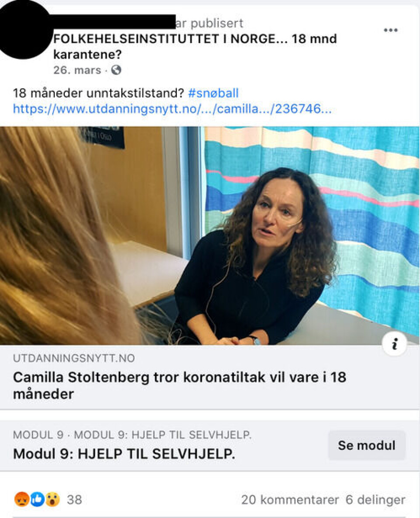Click the interview photo thumbnail
The image size is (420, 518).
click(210, 235)
